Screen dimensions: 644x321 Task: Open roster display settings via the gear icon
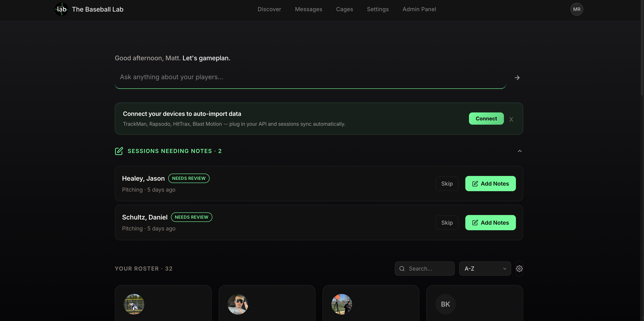coord(519,268)
